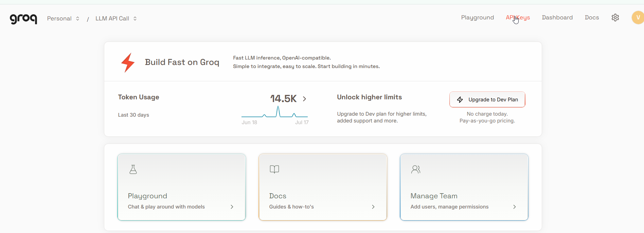Expand the Personal organization switcher

pos(63,18)
